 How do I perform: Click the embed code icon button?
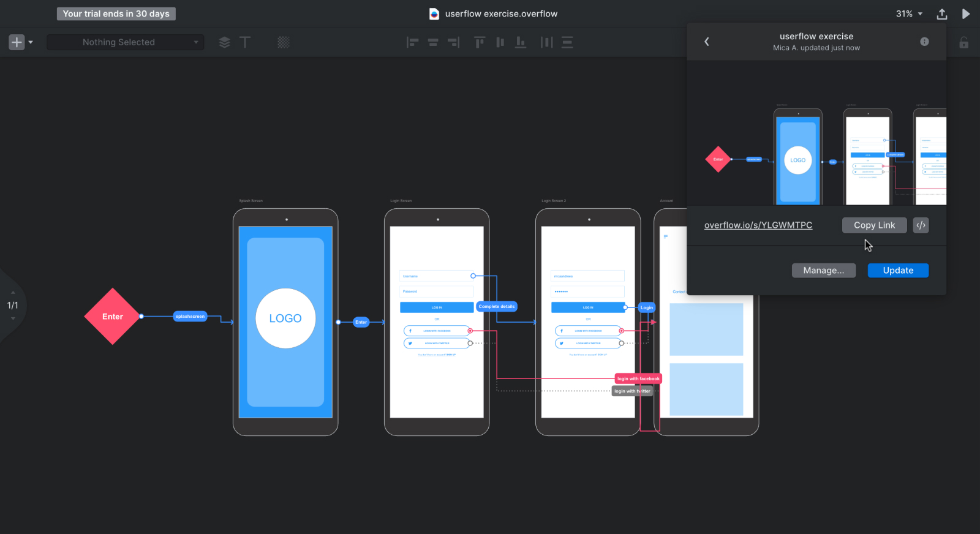coord(921,225)
